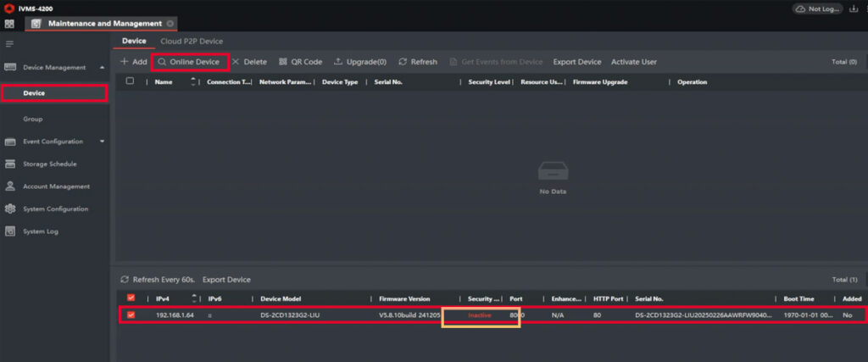Click the Inactive security status
This screenshot has height=362, width=868.
pos(479,315)
